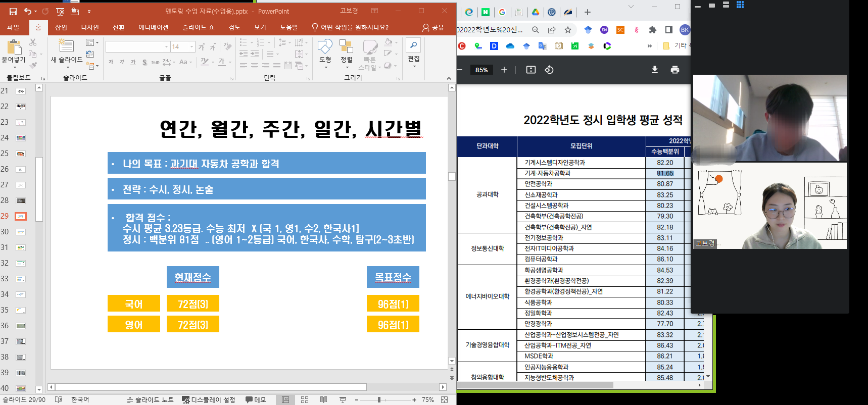Download the PDF from the viewer toolbar
The image size is (868, 405).
pos(654,70)
